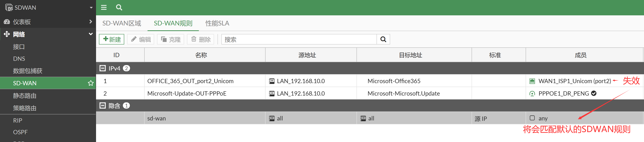Viewport: 644px width, 142px height.
Task: Open the 性能SLA tab
Action: (217, 23)
